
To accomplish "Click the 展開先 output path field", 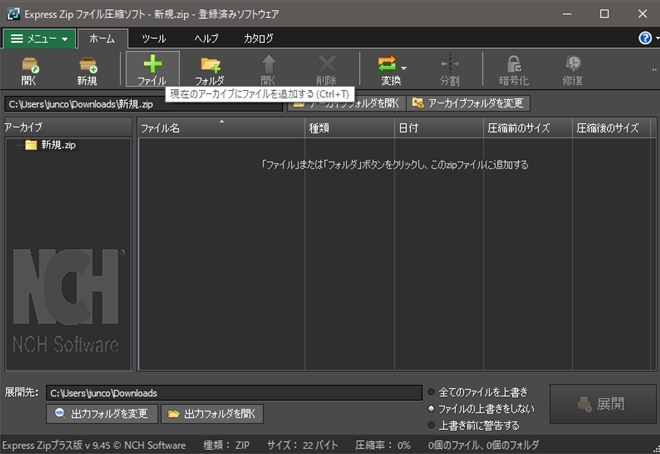I will tap(234, 393).
